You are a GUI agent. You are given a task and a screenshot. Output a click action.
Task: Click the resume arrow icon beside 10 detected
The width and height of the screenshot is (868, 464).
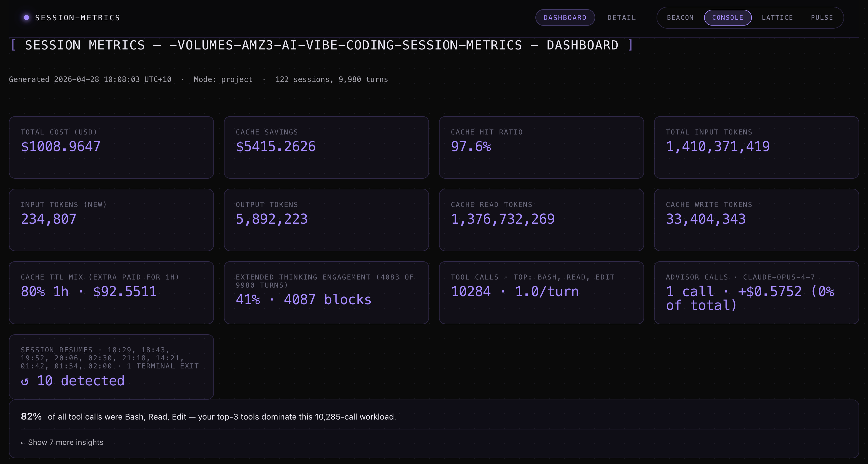tap(25, 381)
